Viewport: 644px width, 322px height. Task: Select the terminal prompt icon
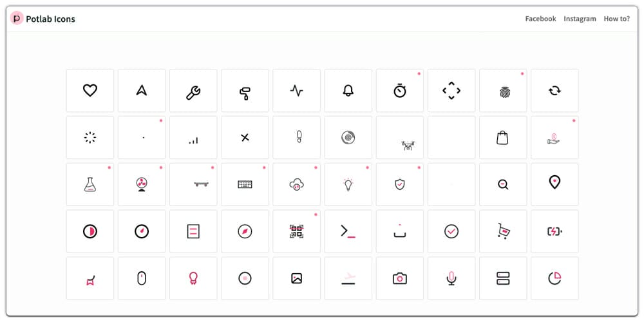point(348,231)
